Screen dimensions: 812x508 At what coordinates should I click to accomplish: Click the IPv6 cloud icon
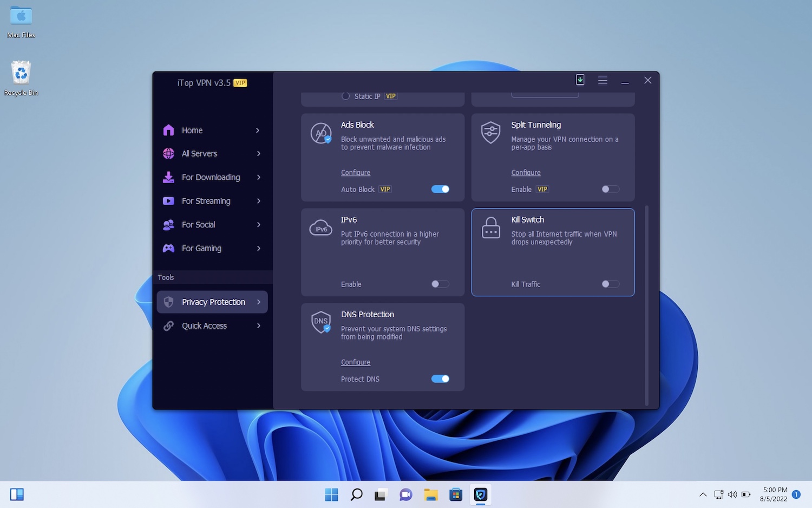pos(320,229)
